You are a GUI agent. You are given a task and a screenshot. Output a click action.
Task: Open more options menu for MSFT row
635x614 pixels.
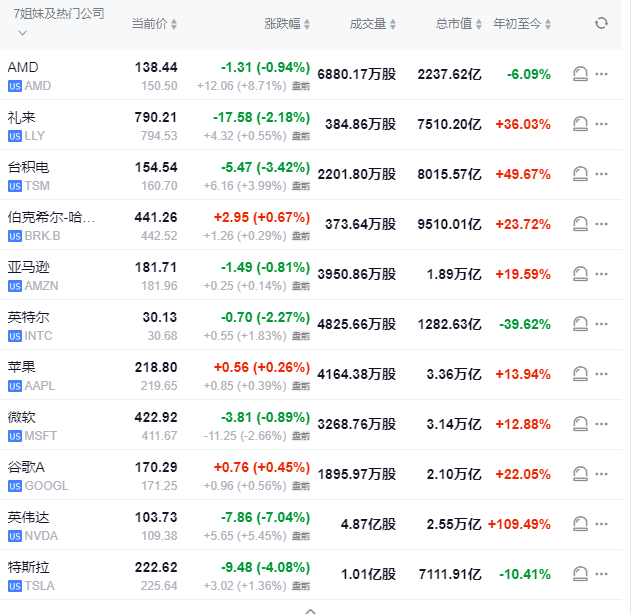601,424
